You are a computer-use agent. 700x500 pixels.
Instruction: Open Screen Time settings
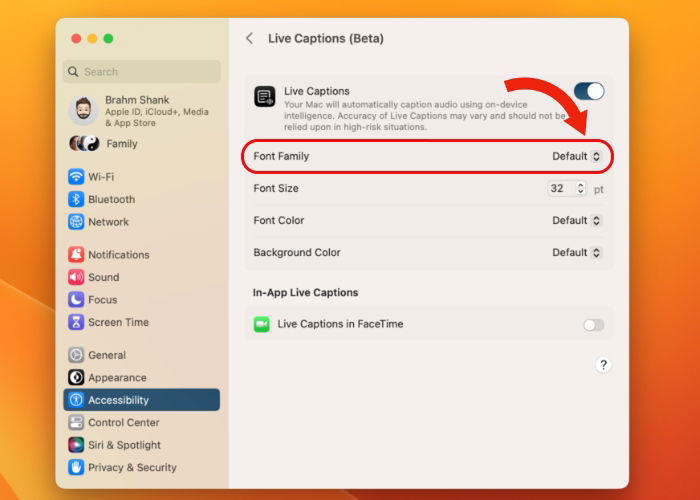tap(142, 322)
